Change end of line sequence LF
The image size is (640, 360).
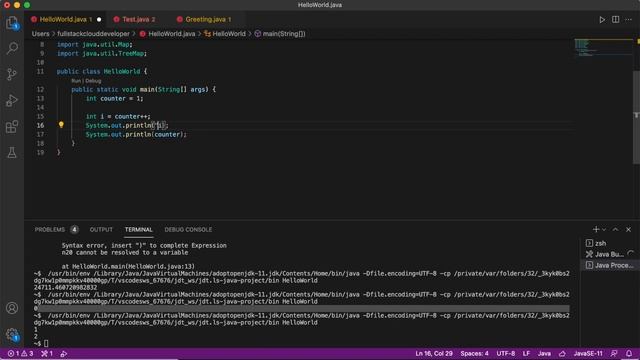coord(527,353)
